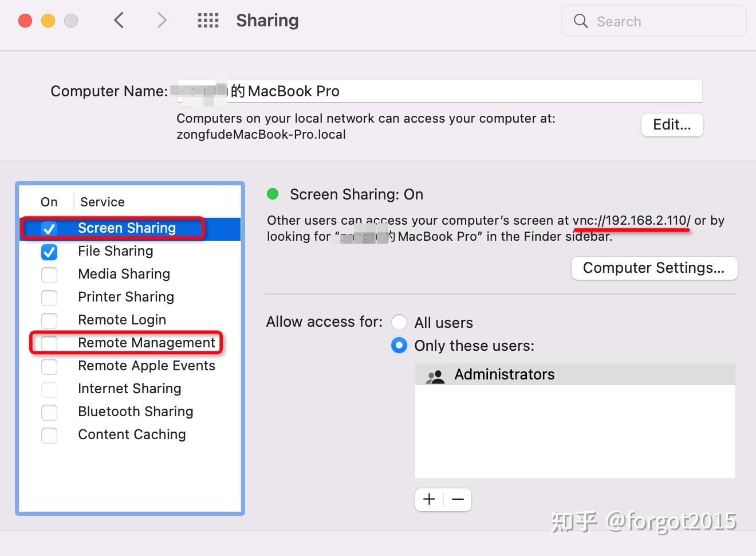The height and width of the screenshot is (556, 756).
Task: Go back using the left chevron
Action: [119, 21]
